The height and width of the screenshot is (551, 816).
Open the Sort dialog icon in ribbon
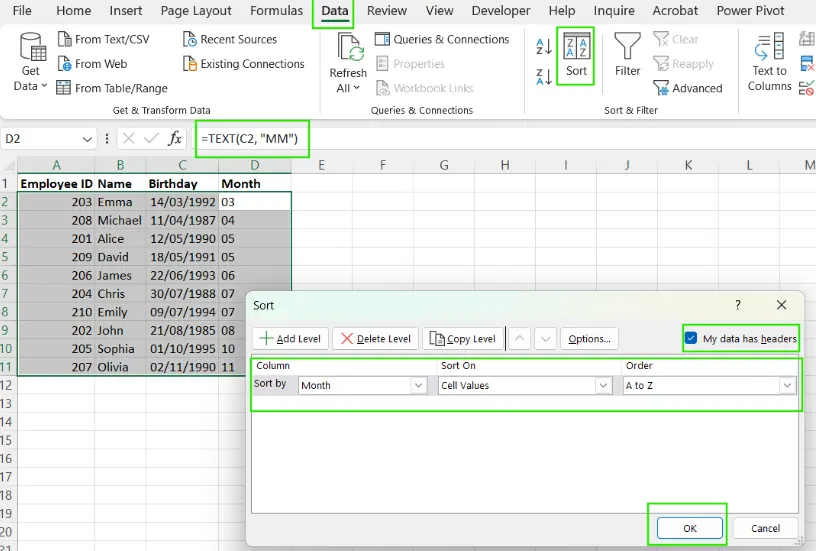(x=576, y=56)
